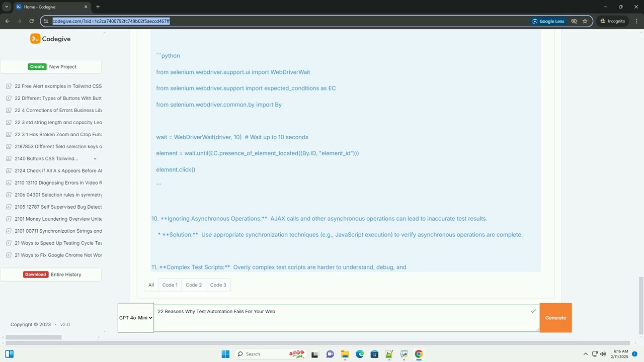Open the GPT 4o-Mini model dropdown
The height and width of the screenshot is (362, 644).
[136, 318]
